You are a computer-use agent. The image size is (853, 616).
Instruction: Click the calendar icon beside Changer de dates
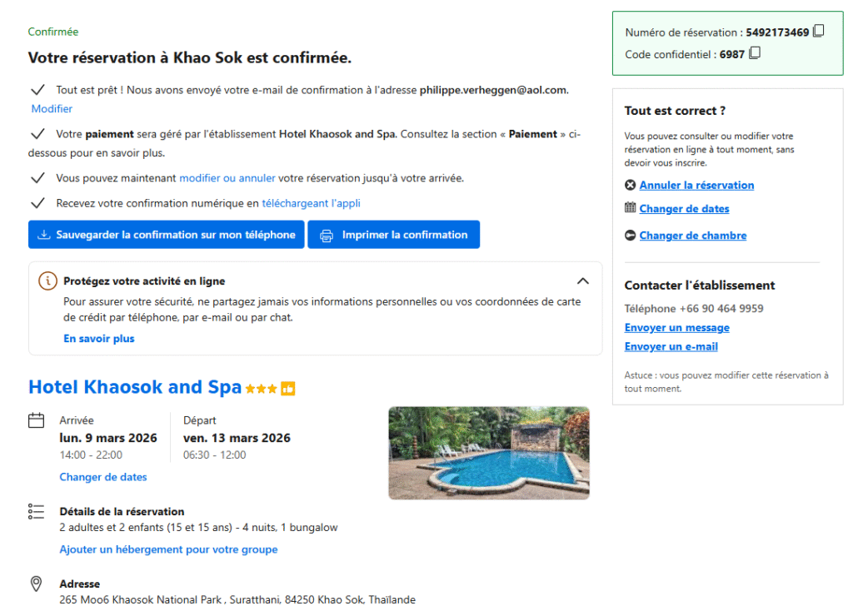click(x=631, y=208)
